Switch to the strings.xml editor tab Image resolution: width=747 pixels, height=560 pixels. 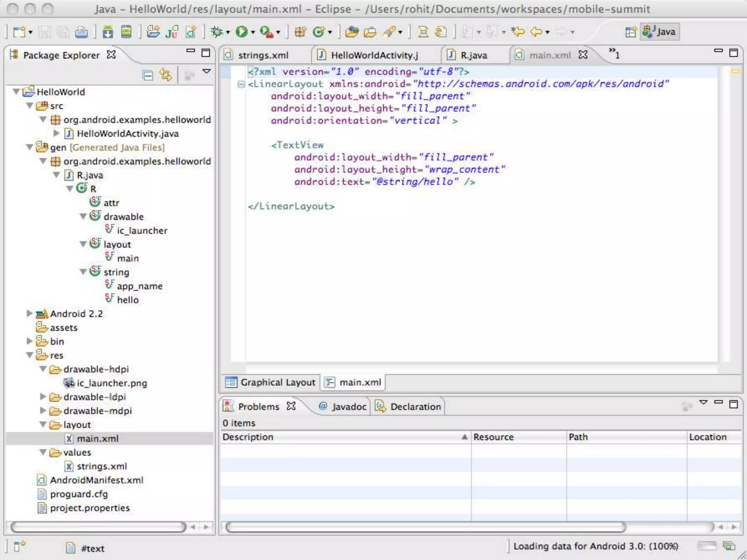tap(263, 55)
